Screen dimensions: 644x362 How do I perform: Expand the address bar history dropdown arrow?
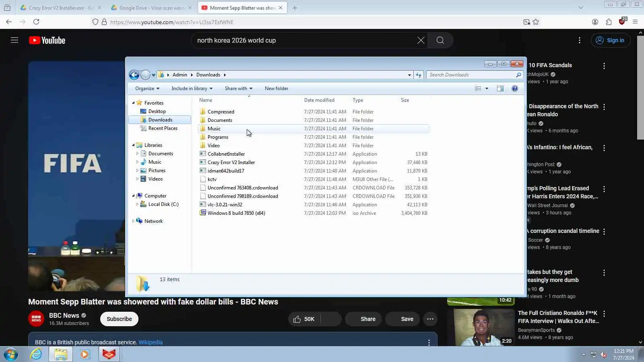pyautogui.click(x=409, y=75)
